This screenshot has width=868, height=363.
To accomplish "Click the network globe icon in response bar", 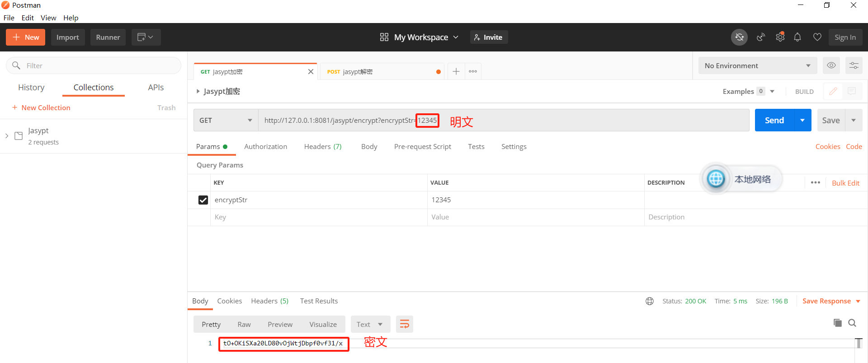I will (x=650, y=301).
